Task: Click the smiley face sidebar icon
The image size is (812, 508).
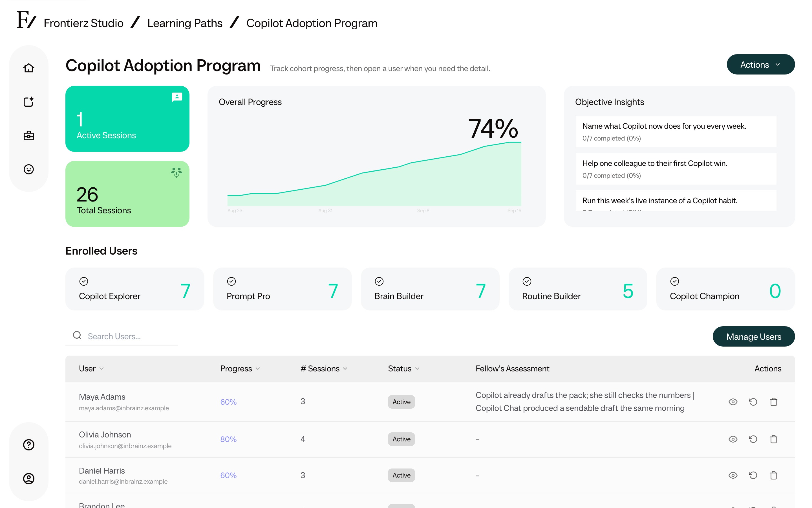Action: (x=28, y=169)
